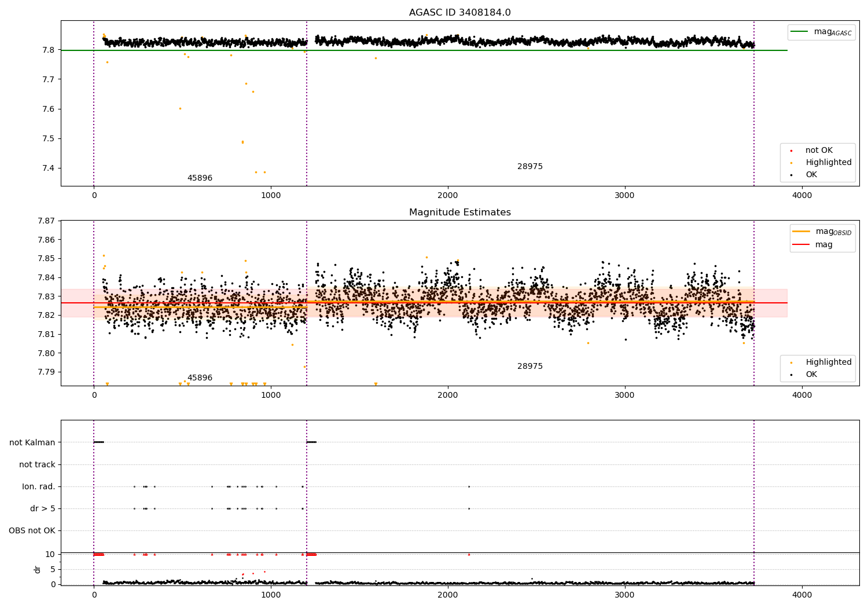The height and width of the screenshot is (608, 868).
Task: Click the 7.86 y-axis tick label
Action: coord(46,240)
